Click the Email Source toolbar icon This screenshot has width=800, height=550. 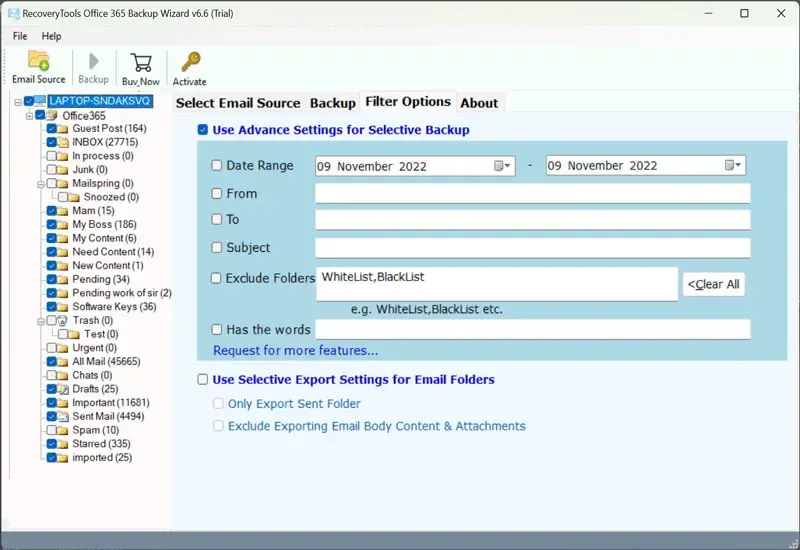[38, 61]
